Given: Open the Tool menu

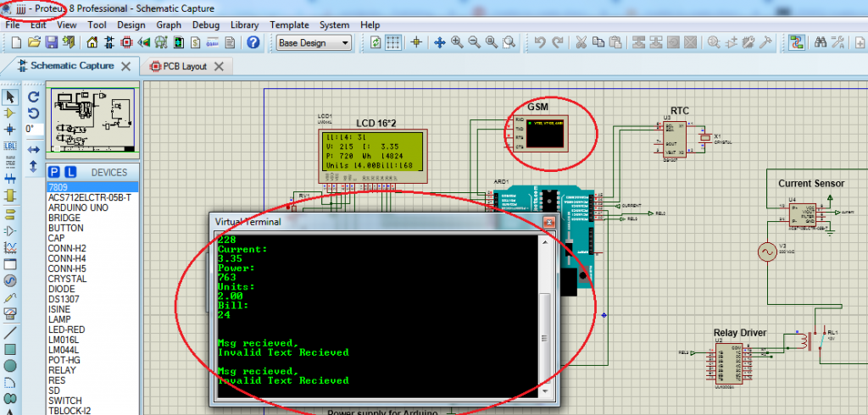Looking at the screenshot, I should pyautogui.click(x=97, y=25).
